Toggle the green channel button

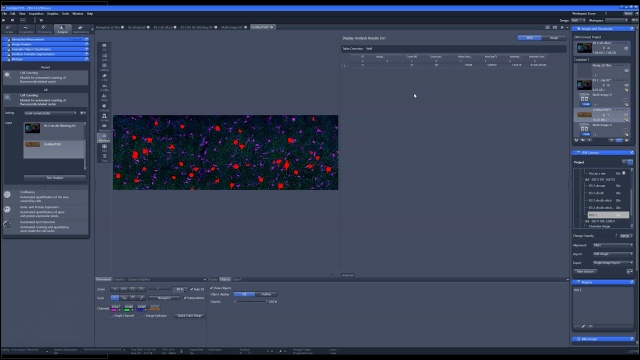click(129, 308)
